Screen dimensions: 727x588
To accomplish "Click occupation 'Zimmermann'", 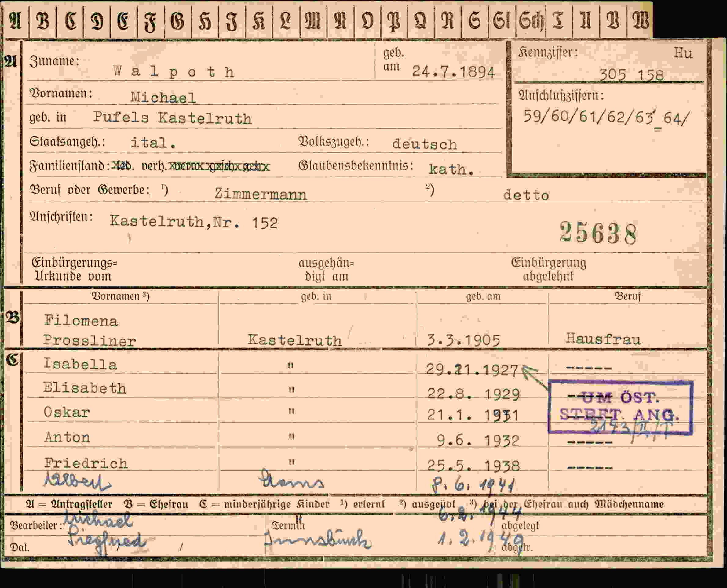I will (x=260, y=194).
